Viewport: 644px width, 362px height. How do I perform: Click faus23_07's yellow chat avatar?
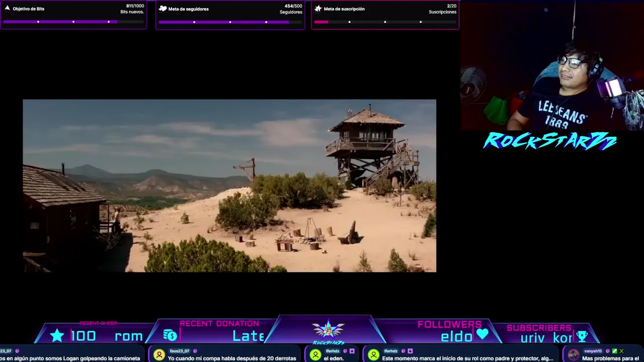(159, 355)
